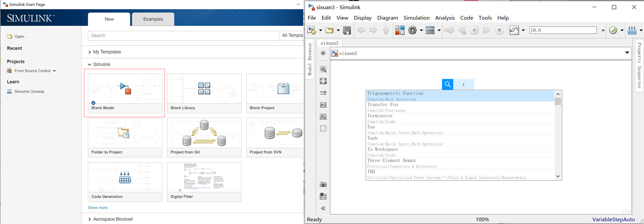Stop the simulation with the Stop button
This screenshot has width=644, height=224.
pos(499,30)
